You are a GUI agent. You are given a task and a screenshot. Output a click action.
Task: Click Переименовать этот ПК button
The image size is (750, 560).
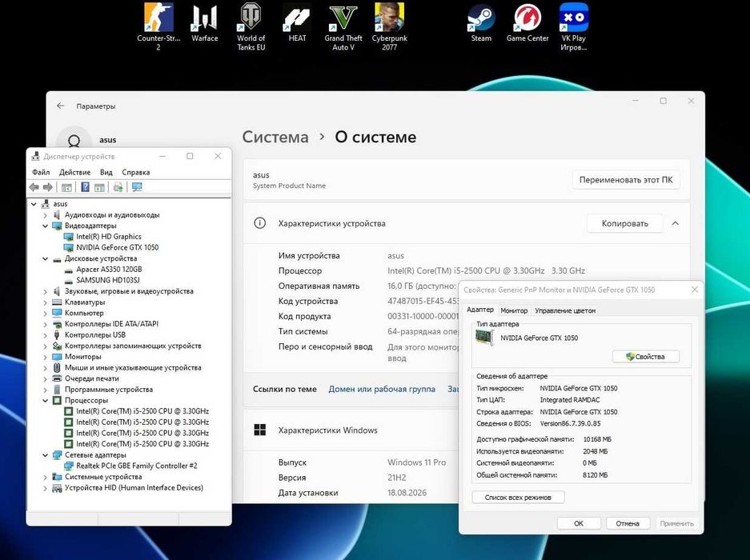point(626,180)
